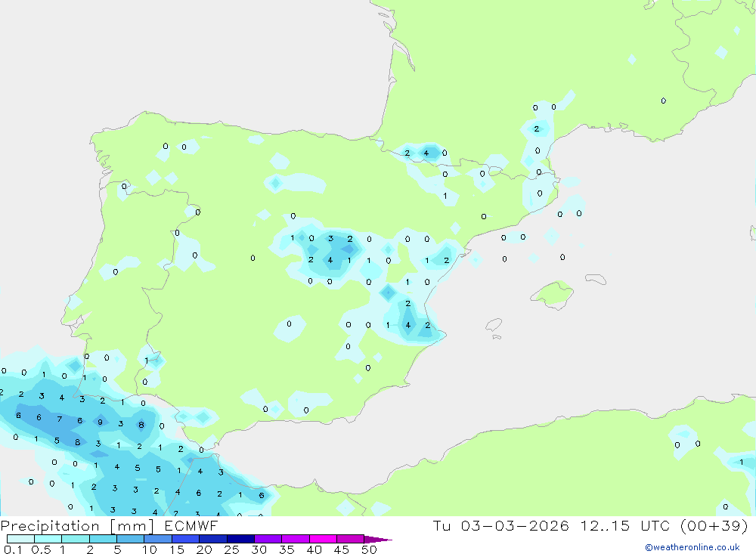Click the legend label "20"
The width and height of the screenshot is (756, 554).
click(x=204, y=549)
